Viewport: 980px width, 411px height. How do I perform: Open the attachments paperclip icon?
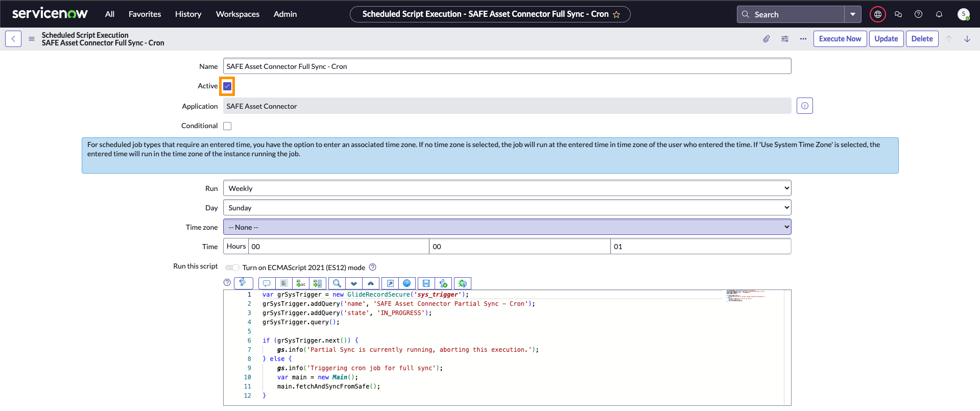click(767, 39)
